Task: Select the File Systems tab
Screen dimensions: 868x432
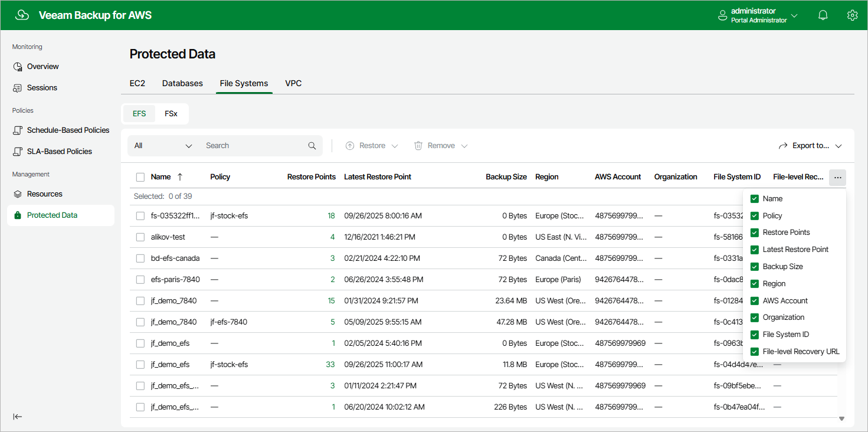Action: pyautogui.click(x=244, y=83)
